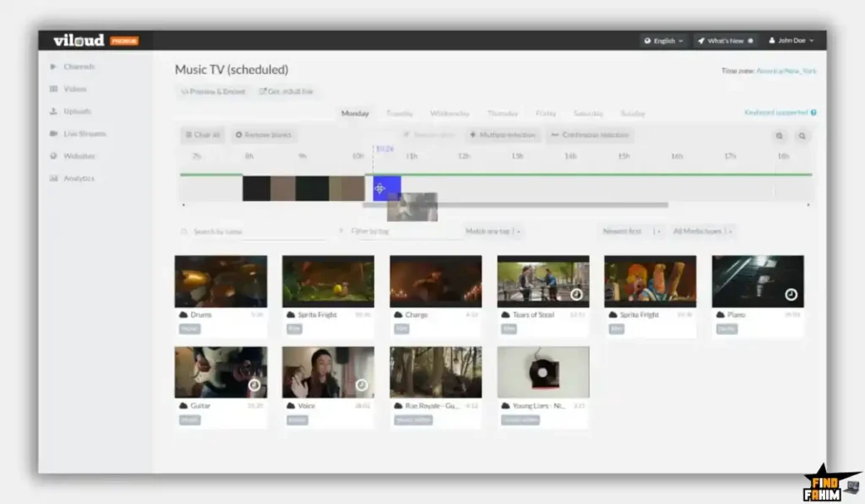Select the Tears of Steel video thumbnail
The height and width of the screenshot is (504, 865).
click(542, 281)
